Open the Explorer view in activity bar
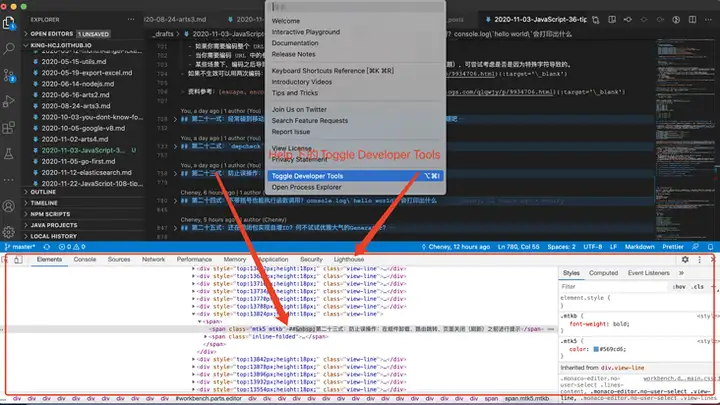Image resolution: width=720 pixels, height=405 pixels. tap(9, 23)
